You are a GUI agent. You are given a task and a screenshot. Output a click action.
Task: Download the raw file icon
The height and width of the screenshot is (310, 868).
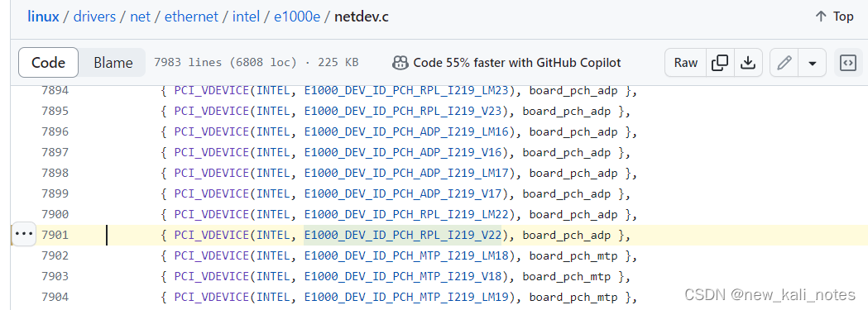(748, 63)
